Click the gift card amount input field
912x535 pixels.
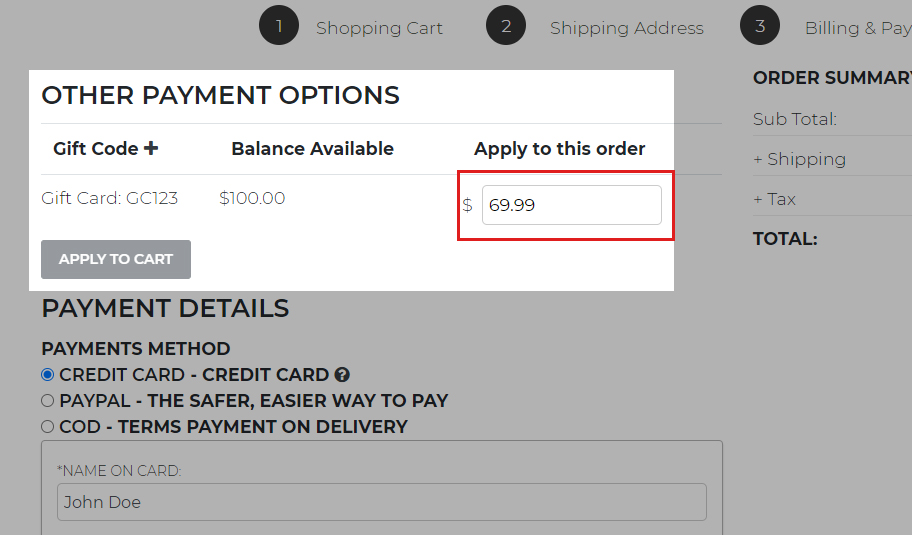click(x=571, y=205)
